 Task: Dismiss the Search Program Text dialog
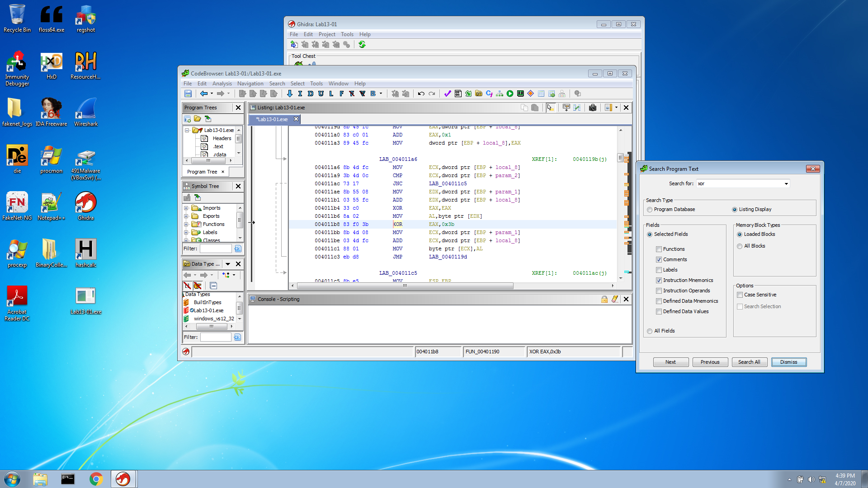(x=788, y=362)
